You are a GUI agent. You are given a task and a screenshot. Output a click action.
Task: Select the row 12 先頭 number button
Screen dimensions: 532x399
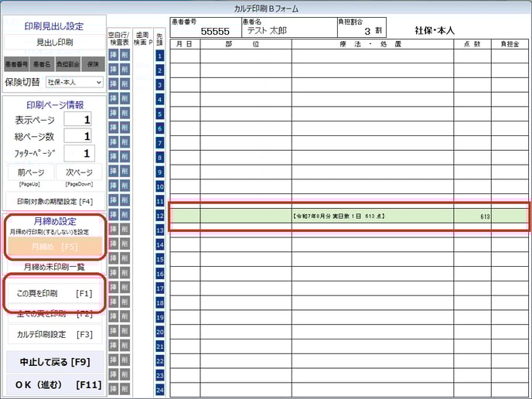pyautogui.click(x=160, y=216)
